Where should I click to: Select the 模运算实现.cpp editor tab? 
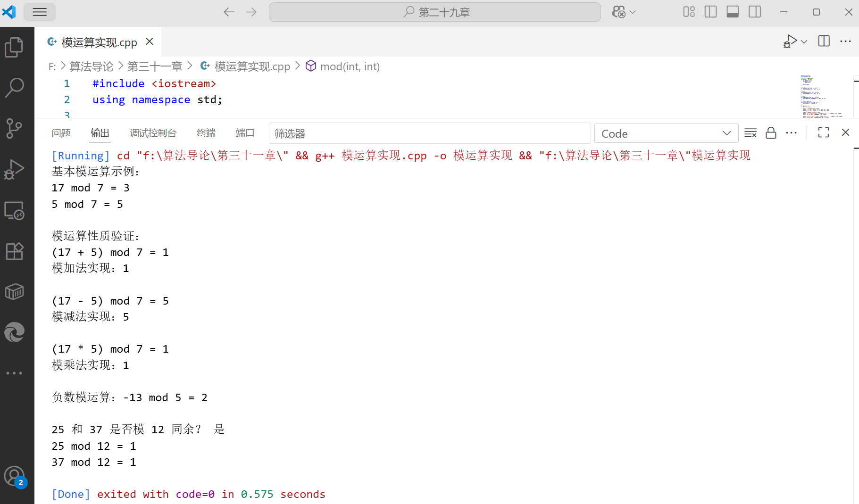(98, 42)
